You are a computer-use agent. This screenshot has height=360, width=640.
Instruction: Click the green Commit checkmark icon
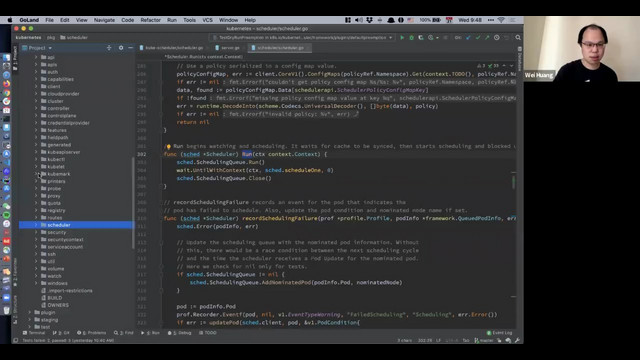(x=478, y=38)
